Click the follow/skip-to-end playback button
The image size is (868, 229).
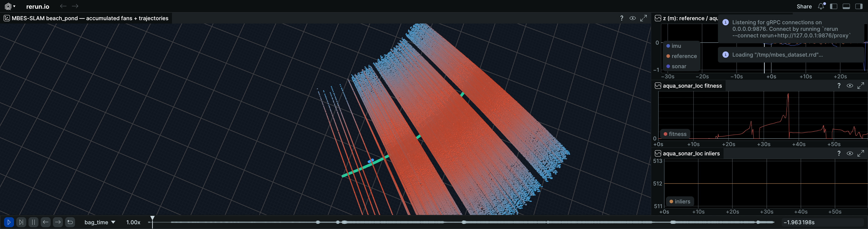pos(21,222)
